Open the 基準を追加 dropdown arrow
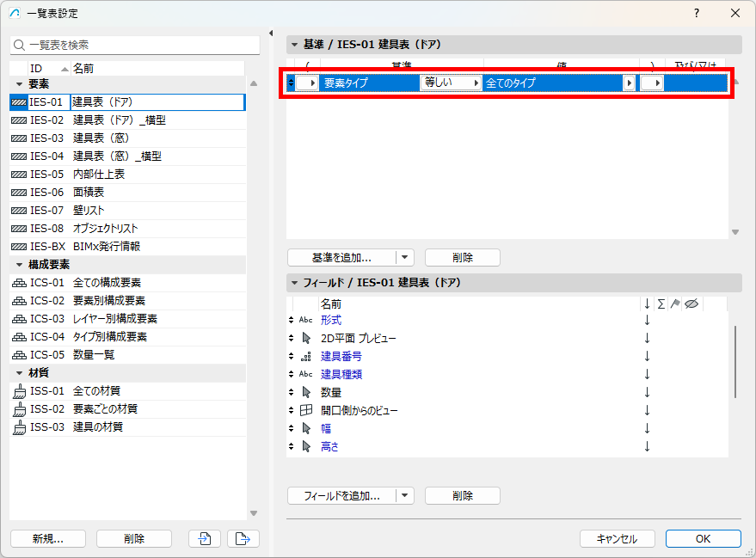 pos(405,257)
